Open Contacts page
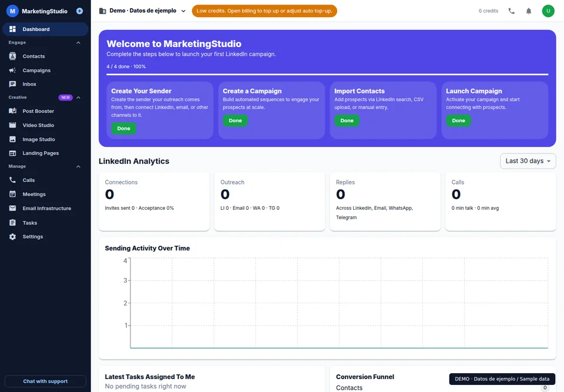This screenshot has width=564, height=392. click(45, 56)
